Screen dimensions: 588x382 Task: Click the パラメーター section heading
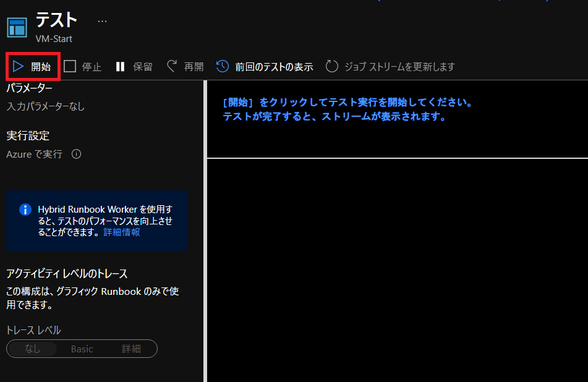coord(29,88)
